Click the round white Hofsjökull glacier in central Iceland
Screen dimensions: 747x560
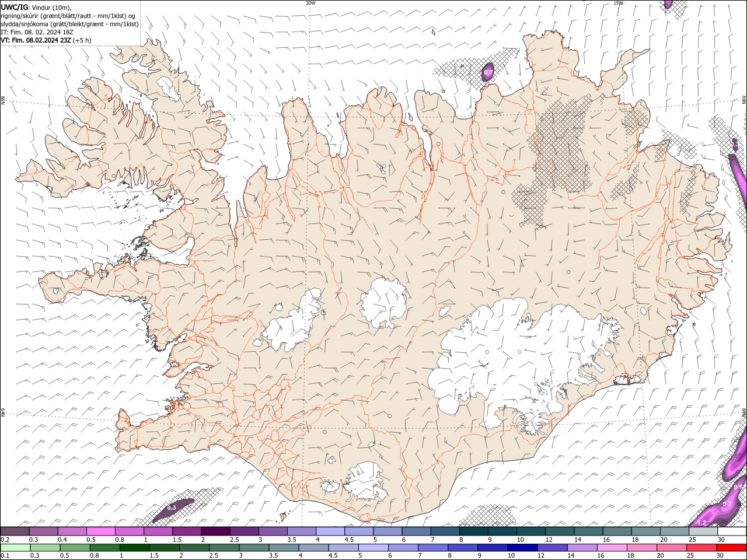[384, 303]
